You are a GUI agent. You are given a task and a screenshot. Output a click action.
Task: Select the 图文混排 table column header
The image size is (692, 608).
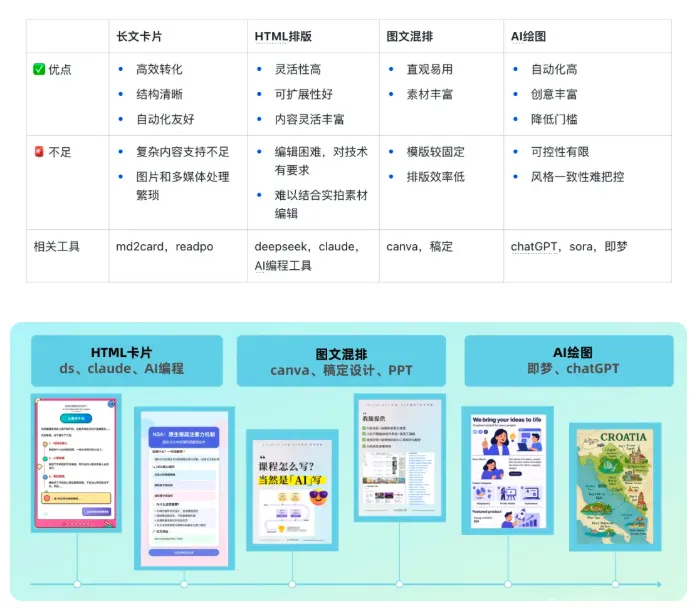(x=410, y=36)
